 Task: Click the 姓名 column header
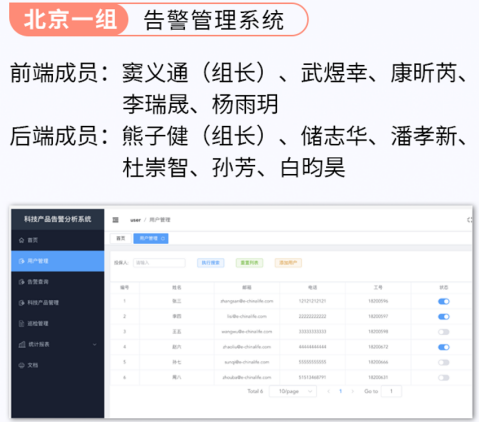click(177, 287)
